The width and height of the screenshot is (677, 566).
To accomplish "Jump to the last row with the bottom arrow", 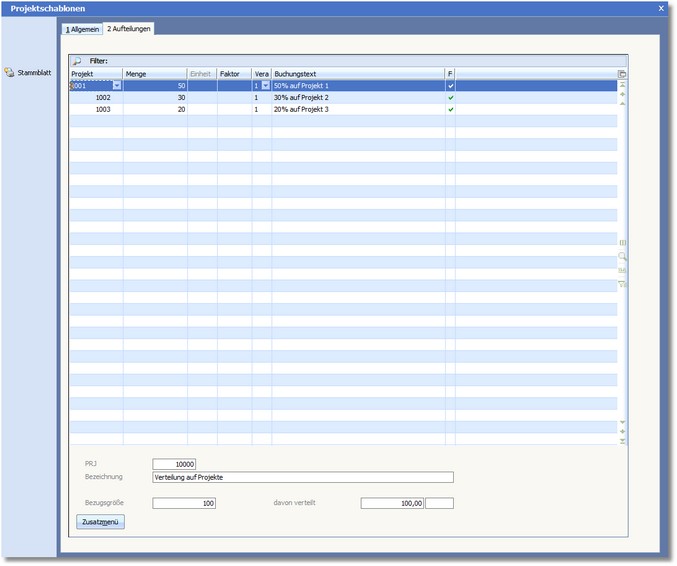I will 622,440.
